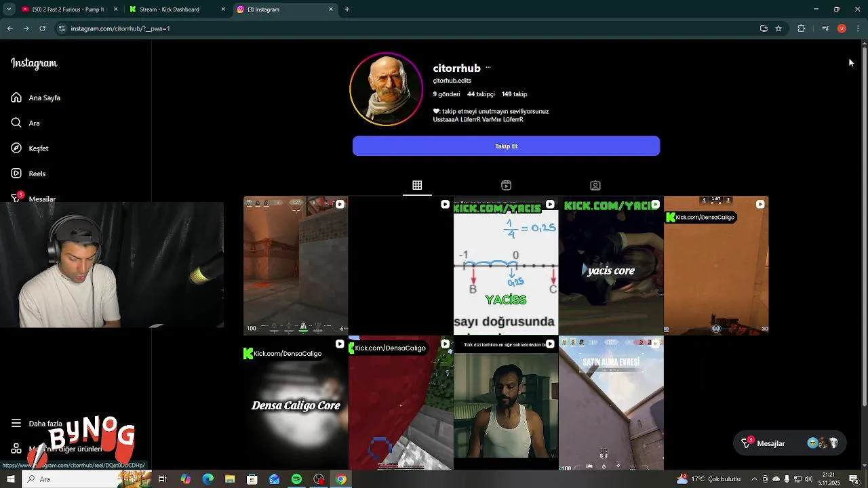This screenshot has height=488, width=868.
Task: Click the Takip Et follow button
Action: tap(506, 146)
